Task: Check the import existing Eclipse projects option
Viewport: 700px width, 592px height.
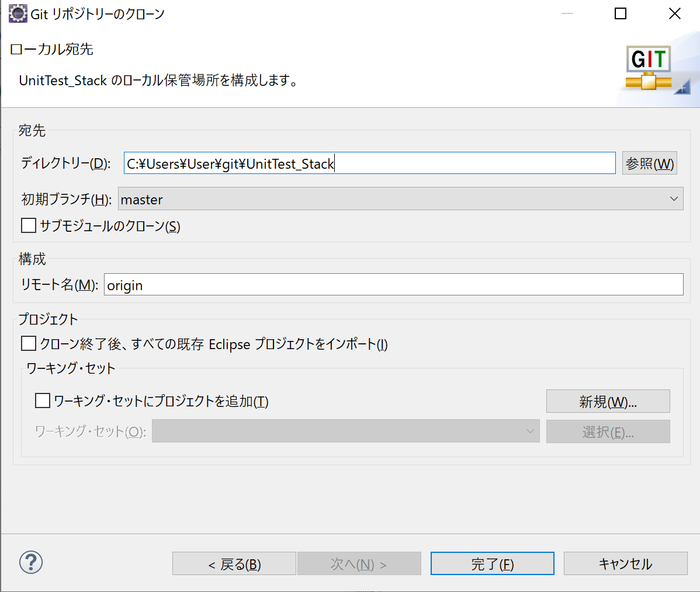Action: pyautogui.click(x=29, y=343)
